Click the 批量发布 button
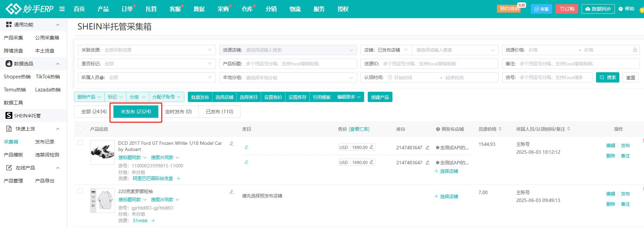The height and width of the screenshot is (228, 644). 200,97
